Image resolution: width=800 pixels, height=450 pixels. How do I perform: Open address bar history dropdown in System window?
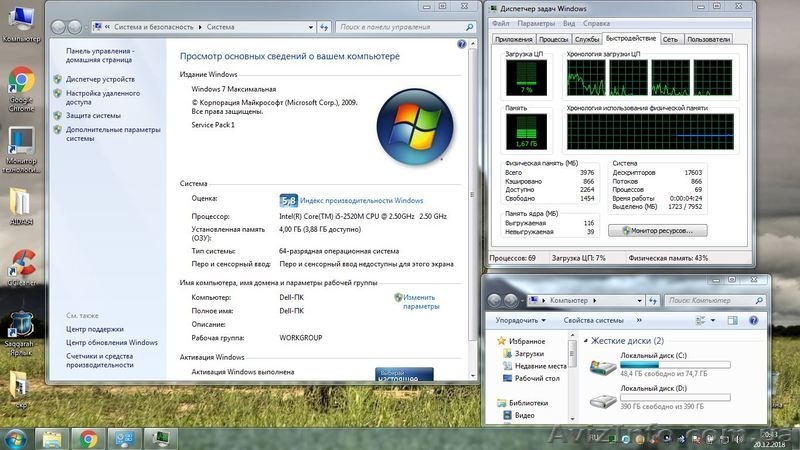click(x=311, y=28)
